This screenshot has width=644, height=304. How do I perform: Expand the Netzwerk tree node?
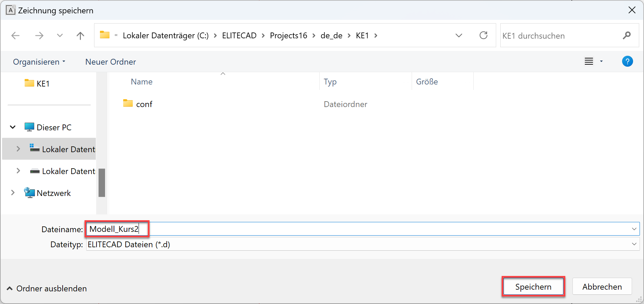click(x=13, y=193)
